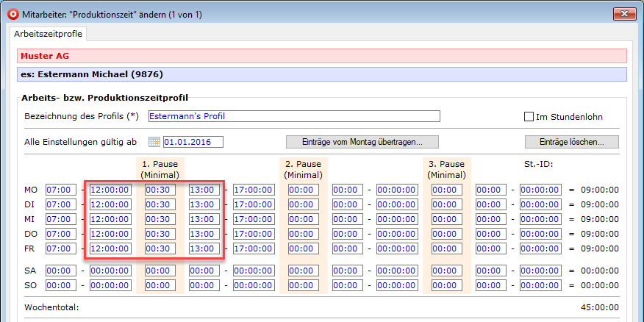
Task: Click the red application icon in title bar
Action: [11, 12]
